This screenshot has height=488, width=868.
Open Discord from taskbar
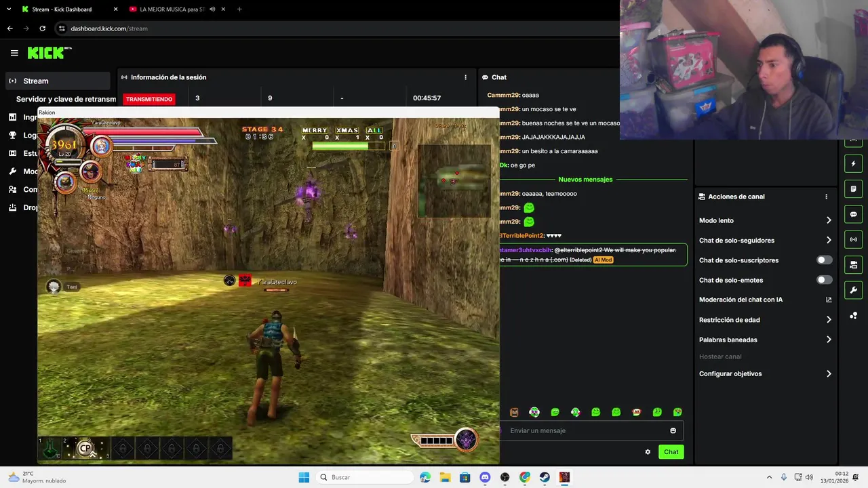click(x=485, y=477)
